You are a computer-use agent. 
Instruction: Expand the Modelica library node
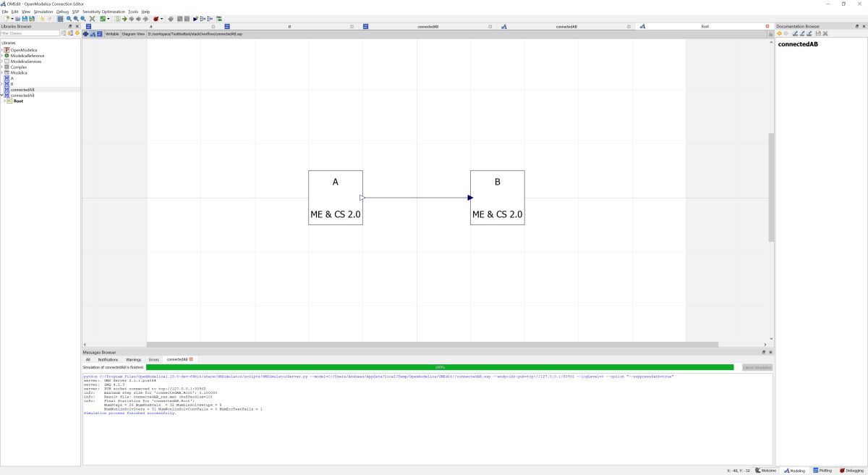point(2,72)
